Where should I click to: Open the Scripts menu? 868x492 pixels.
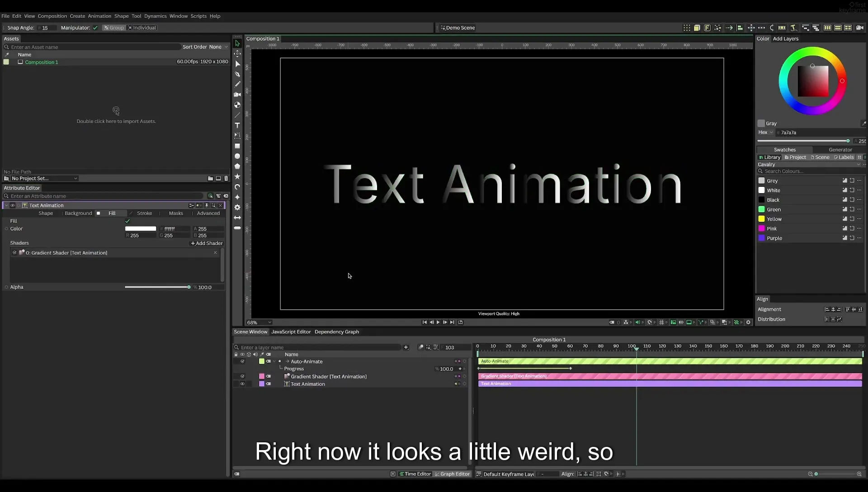pyautogui.click(x=198, y=16)
